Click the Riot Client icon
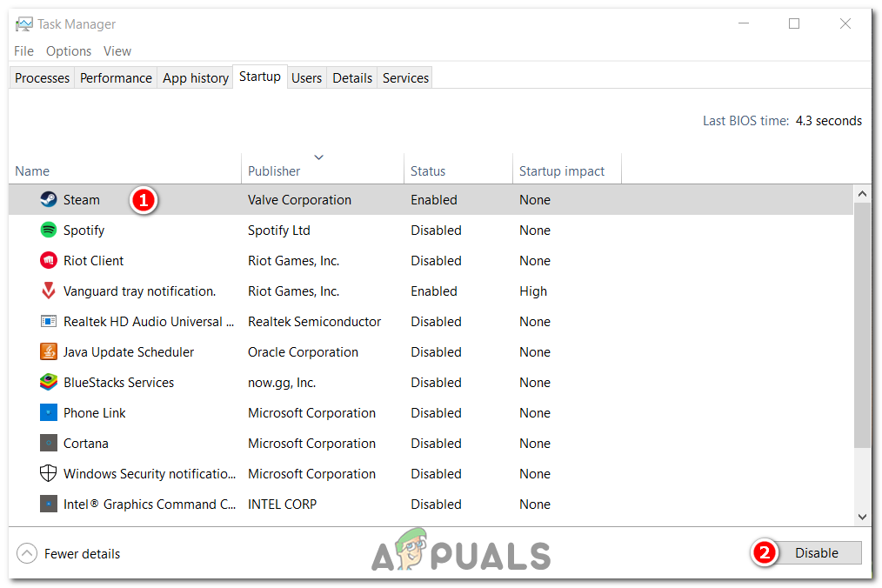Viewport: 882px width, 588px height. (x=49, y=260)
